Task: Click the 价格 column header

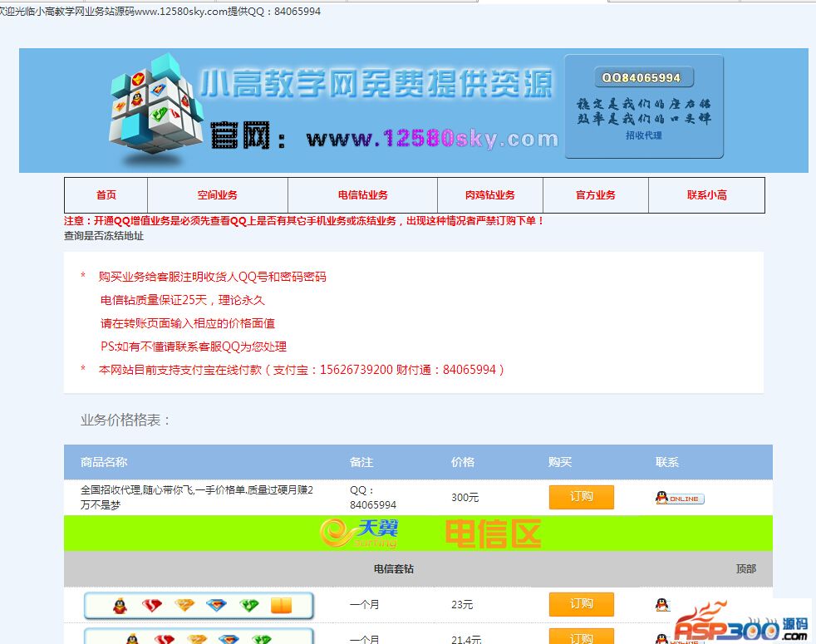Action: (x=463, y=462)
